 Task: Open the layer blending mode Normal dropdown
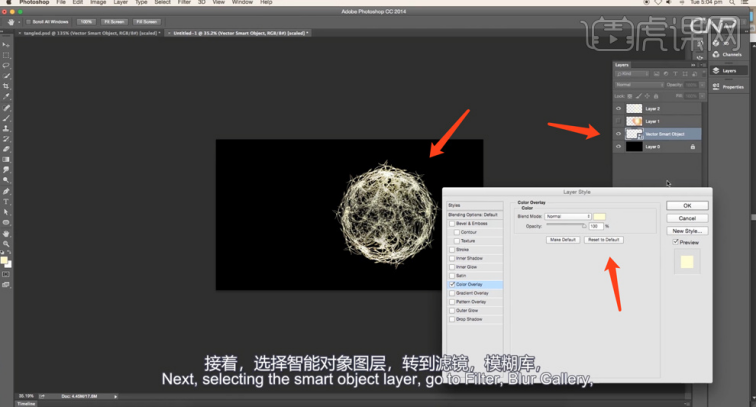click(x=639, y=85)
